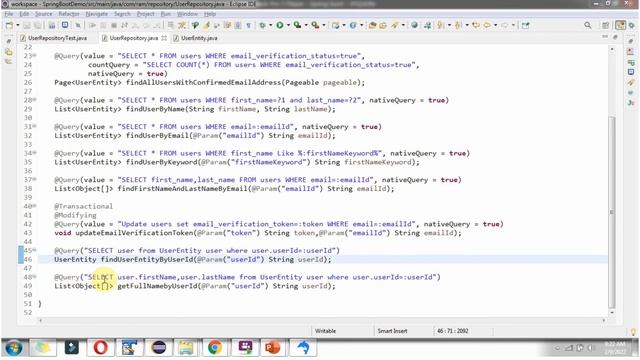Open Opera browser from the taskbar
The height and width of the screenshot is (360, 640).
[x=100, y=348]
